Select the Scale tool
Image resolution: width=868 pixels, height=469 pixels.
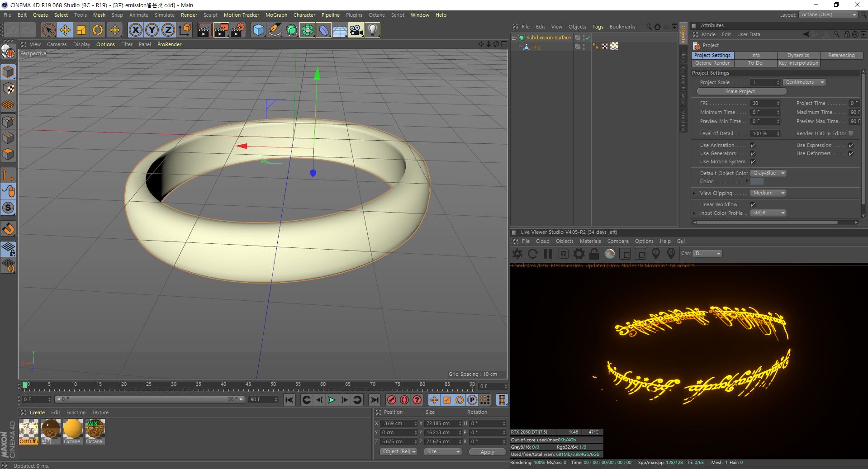(x=81, y=30)
